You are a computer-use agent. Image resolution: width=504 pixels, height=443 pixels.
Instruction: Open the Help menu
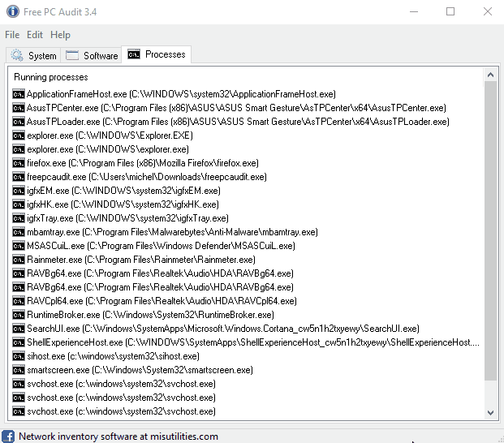pos(60,35)
